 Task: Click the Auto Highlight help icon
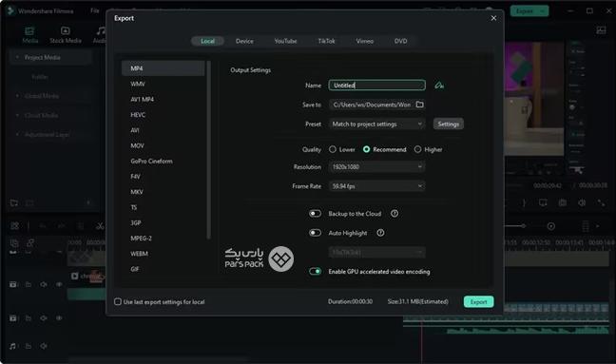coord(380,233)
